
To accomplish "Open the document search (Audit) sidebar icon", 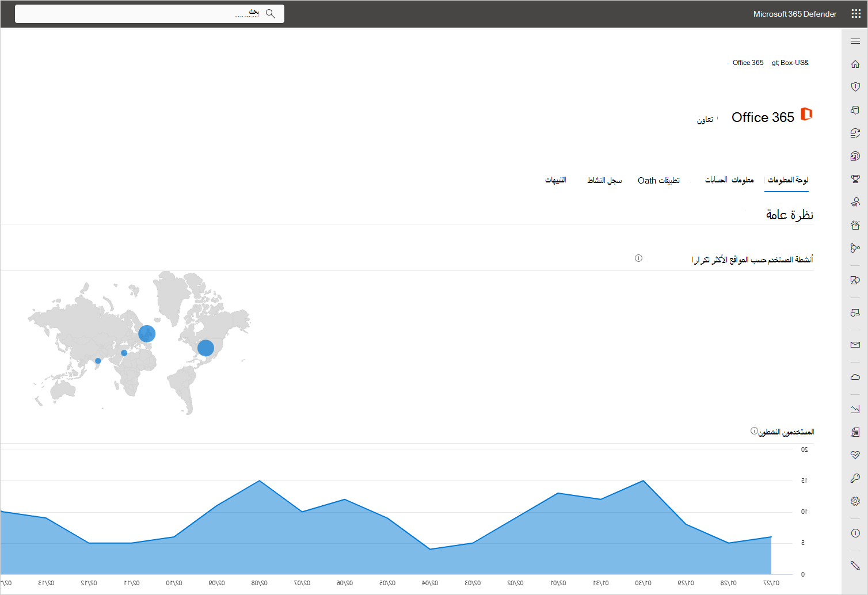I will [855, 432].
